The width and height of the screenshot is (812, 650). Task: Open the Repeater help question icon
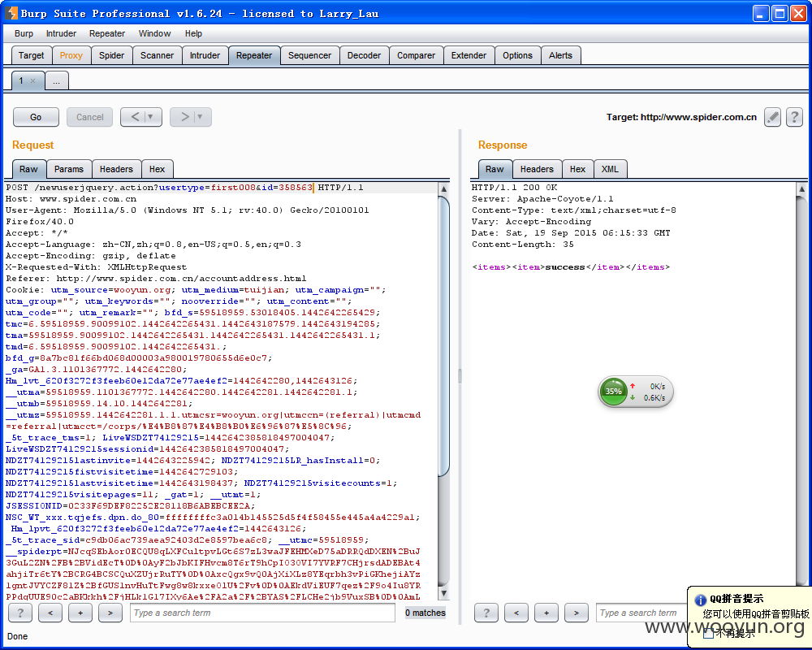pos(794,117)
